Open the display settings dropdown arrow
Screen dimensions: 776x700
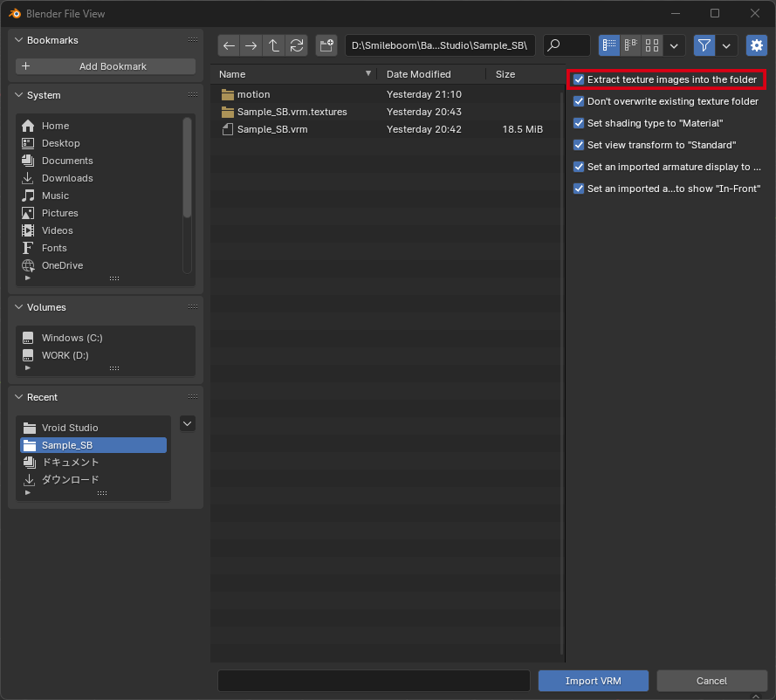point(675,45)
